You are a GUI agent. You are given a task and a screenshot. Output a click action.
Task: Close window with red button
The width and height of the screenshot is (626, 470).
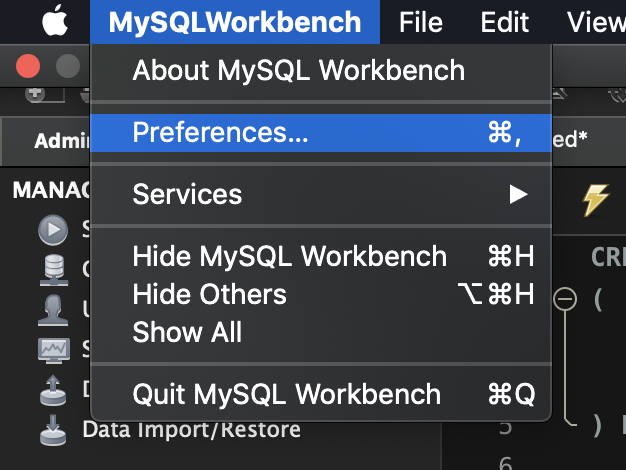pos(28,66)
